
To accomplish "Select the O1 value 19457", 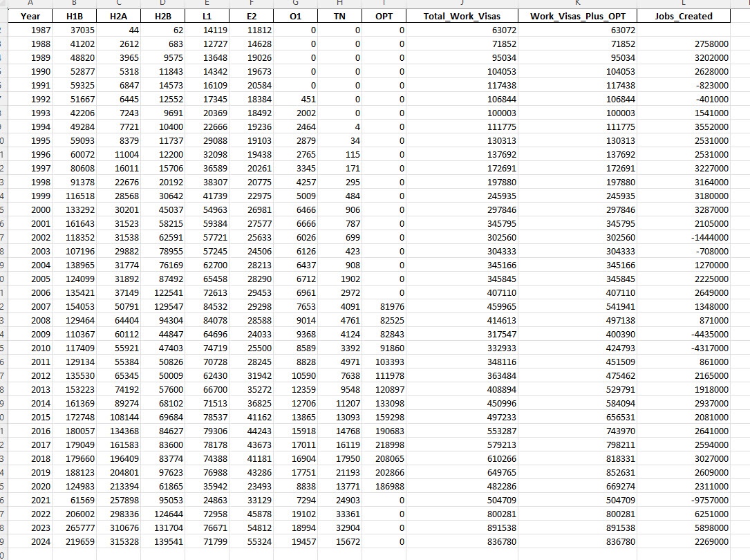I will click(x=294, y=541).
